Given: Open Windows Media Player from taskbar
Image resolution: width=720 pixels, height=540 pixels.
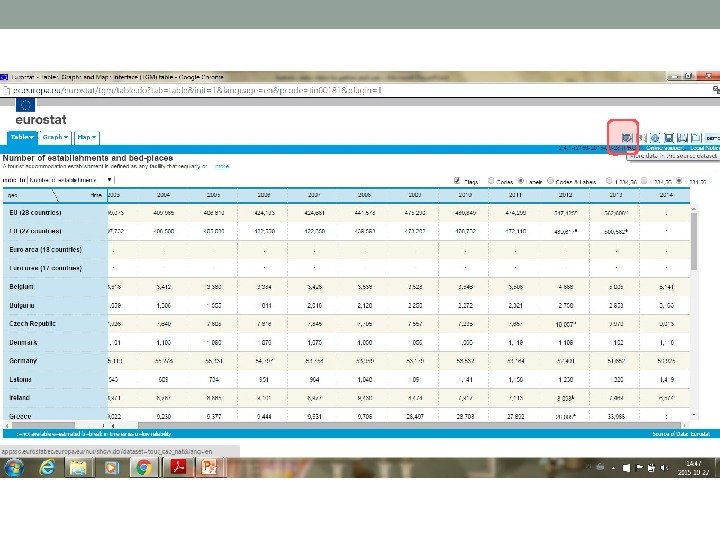Looking at the screenshot, I should [111, 467].
